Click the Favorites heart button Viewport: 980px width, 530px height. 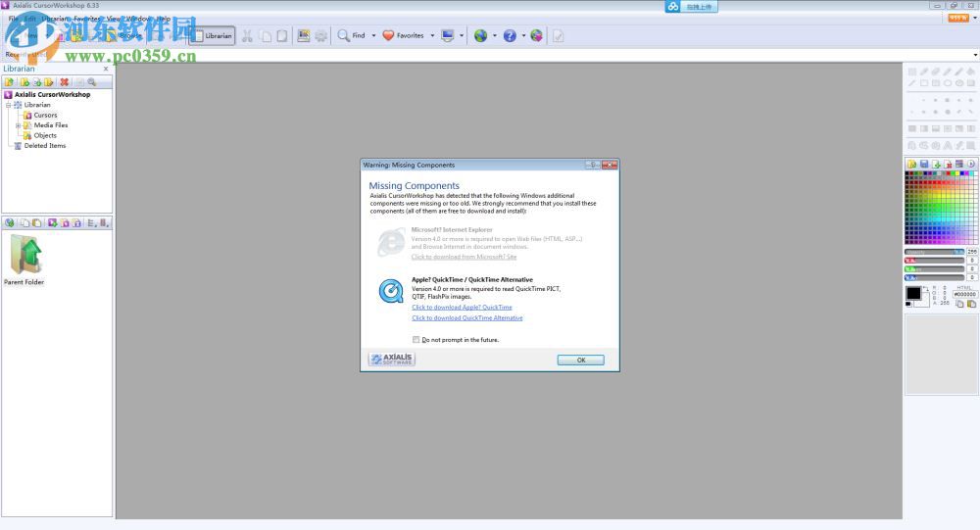coord(403,35)
